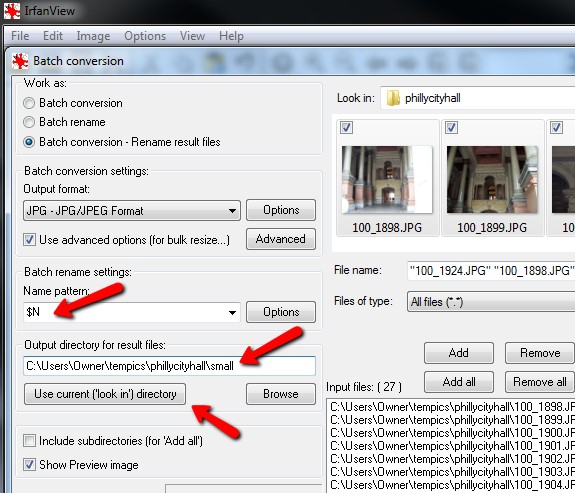Select input file path ending 100_1901

click(452, 446)
